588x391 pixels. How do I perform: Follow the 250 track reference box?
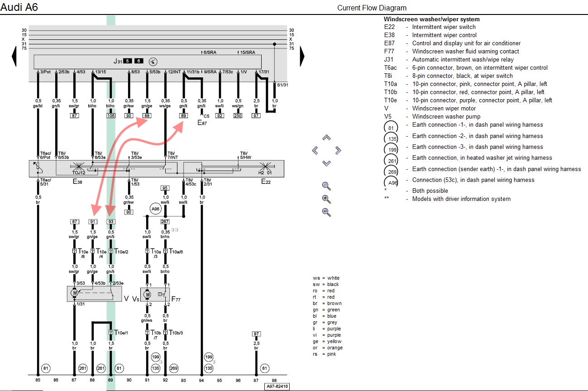tap(238, 116)
